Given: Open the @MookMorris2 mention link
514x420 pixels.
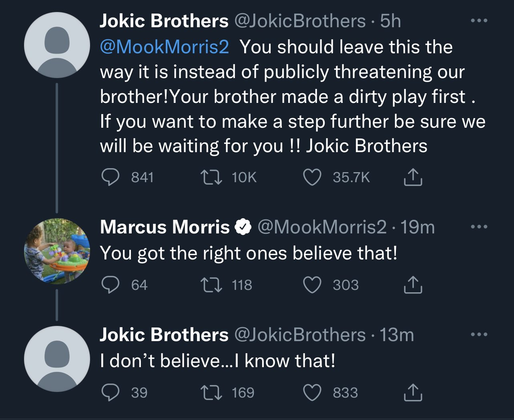Looking at the screenshot, I should [x=165, y=47].
